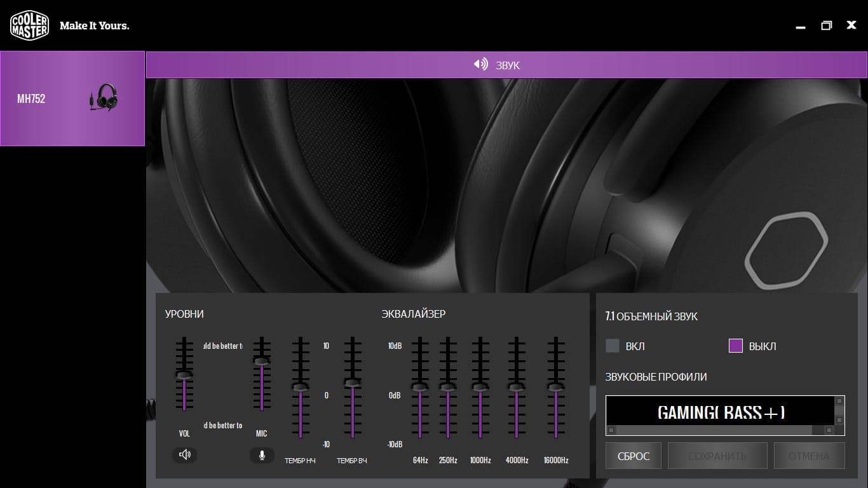
Task: Click the СБРОС reset button
Action: point(634,456)
